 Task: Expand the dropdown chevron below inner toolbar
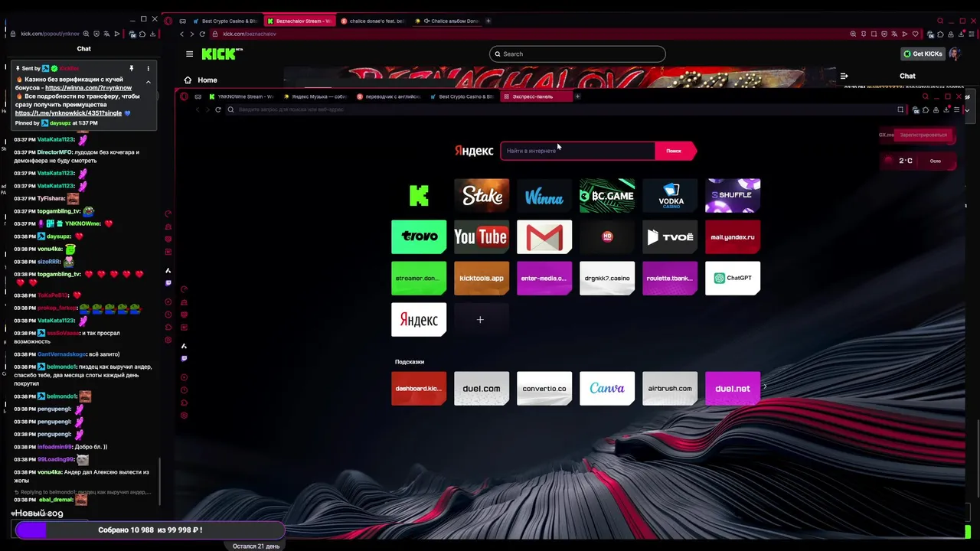click(x=967, y=109)
